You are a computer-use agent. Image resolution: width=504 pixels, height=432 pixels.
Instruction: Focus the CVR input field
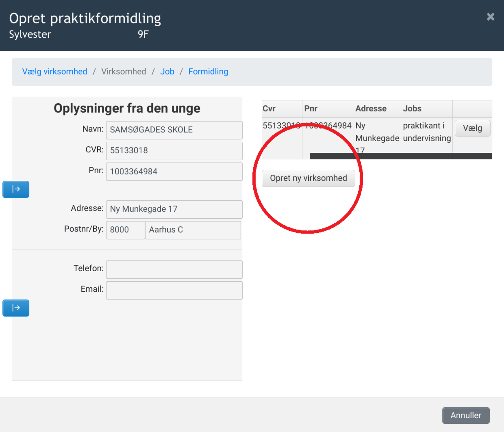pyautogui.click(x=174, y=151)
